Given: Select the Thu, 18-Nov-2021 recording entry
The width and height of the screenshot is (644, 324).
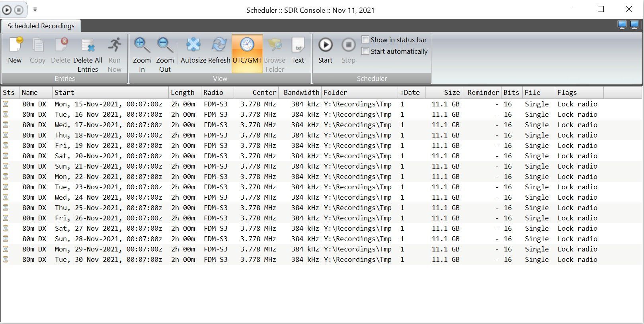Looking at the screenshot, I should point(321,135).
